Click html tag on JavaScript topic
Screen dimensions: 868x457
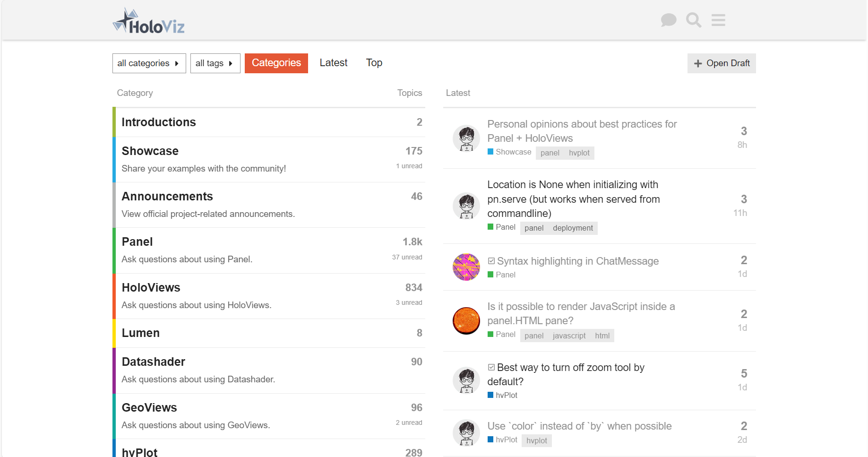602,336
